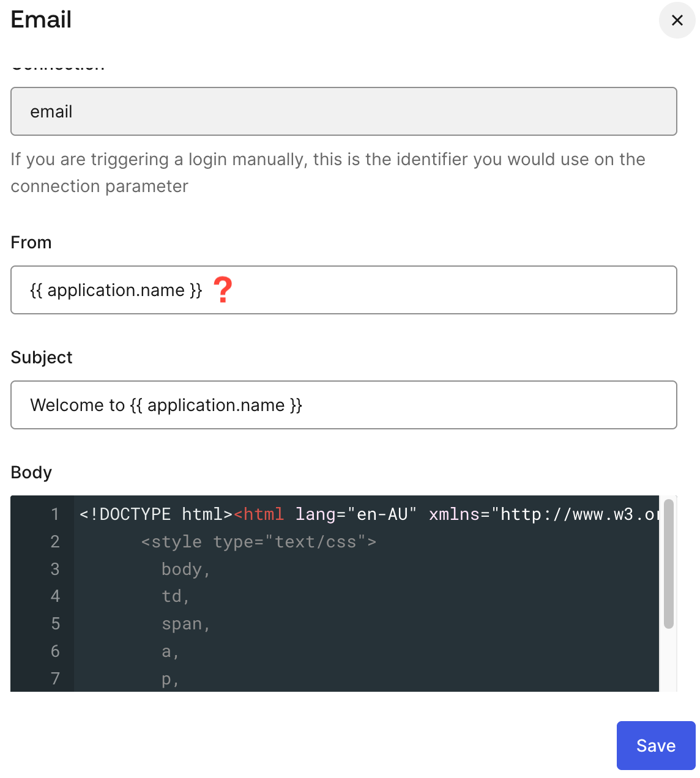Click line number 6 in the gutter
The width and height of the screenshot is (700, 778).
point(55,651)
